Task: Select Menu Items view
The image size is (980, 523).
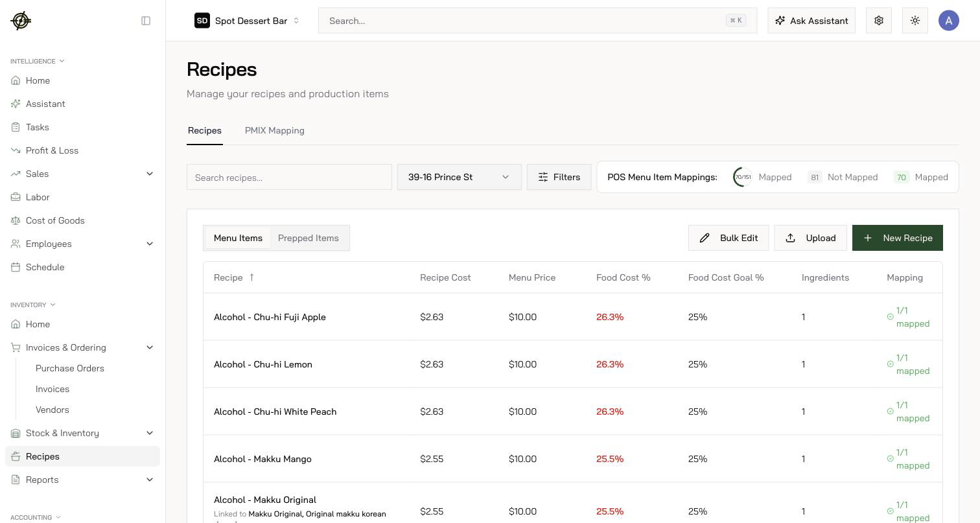Action: 238,238
